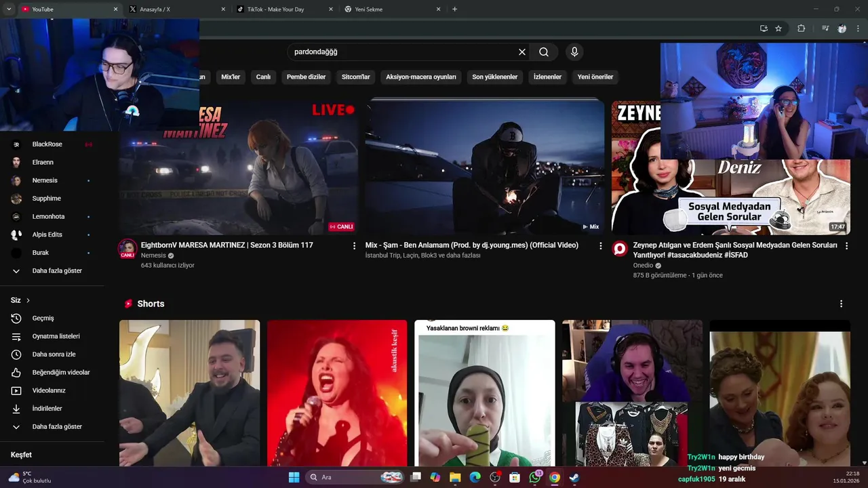Viewport: 868px width, 488px height.
Task: Open Chrome's three-dot menu
Action: pos(859,28)
